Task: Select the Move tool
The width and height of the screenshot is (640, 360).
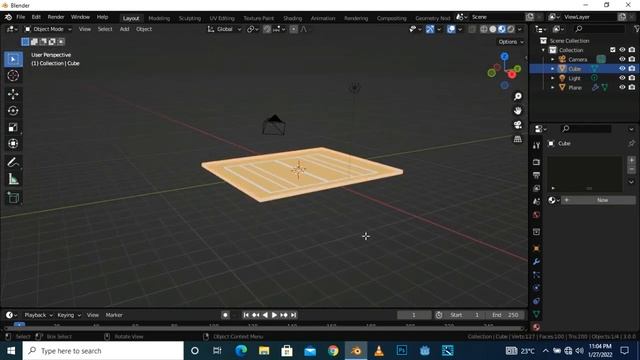Action: coord(13,94)
